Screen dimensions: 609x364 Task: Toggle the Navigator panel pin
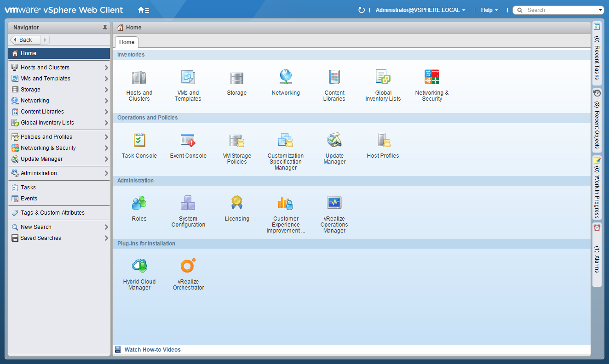(105, 28)
